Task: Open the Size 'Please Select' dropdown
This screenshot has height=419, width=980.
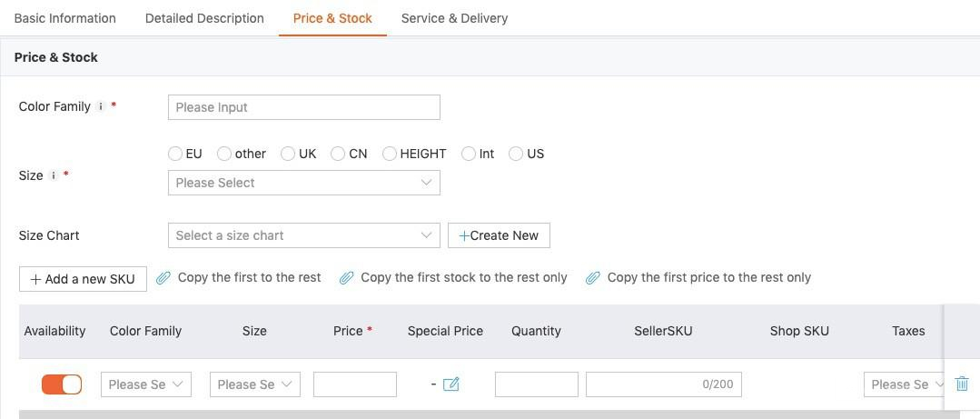Action: [x=303, y=183]
